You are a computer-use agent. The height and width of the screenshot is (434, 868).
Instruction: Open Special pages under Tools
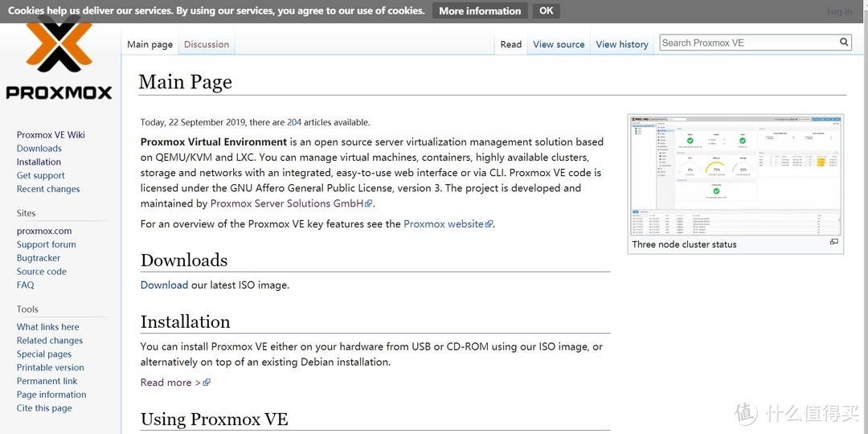pos(43,354)
